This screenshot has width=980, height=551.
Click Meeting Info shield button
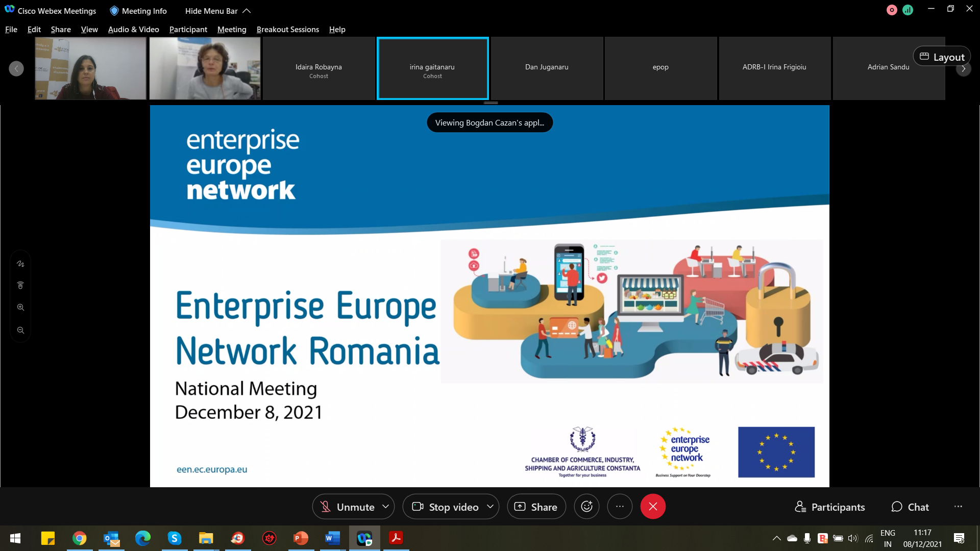click(138, 11)
